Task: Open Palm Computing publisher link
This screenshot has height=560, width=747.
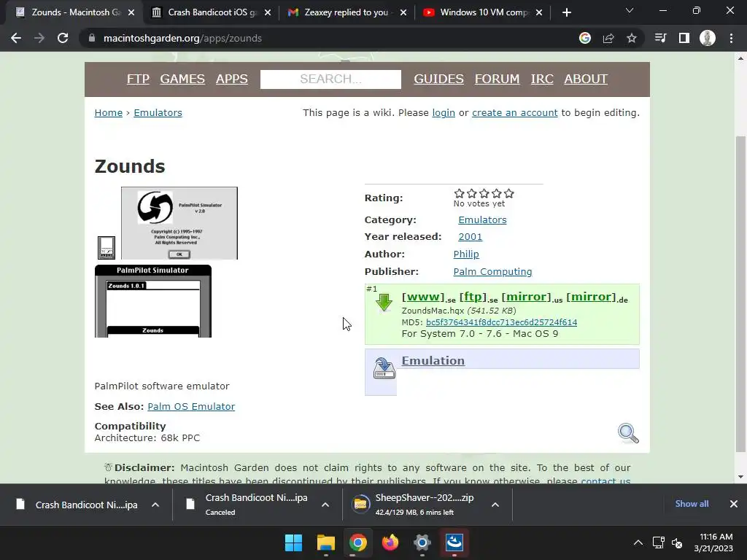Action: (492, 272)
